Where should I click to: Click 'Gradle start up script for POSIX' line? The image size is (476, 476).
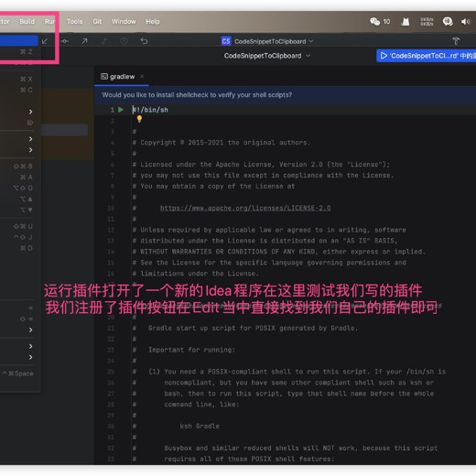(245, 328)
